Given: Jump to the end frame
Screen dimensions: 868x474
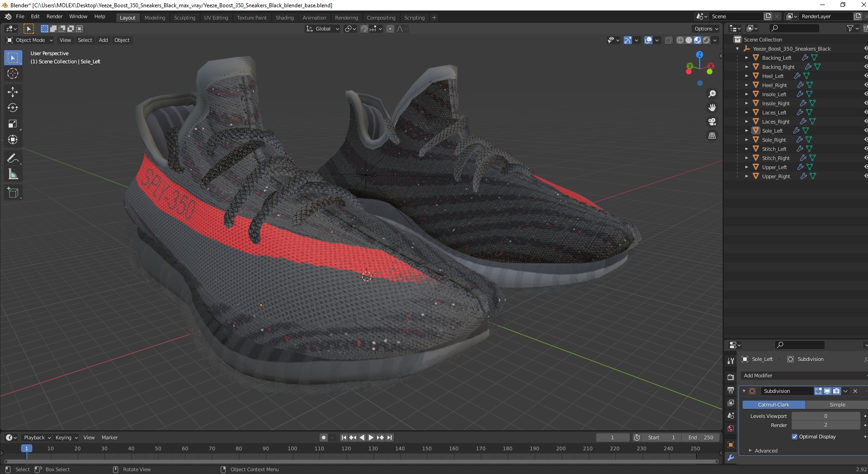Looking at the screenshot, I should tap(389, 438).
